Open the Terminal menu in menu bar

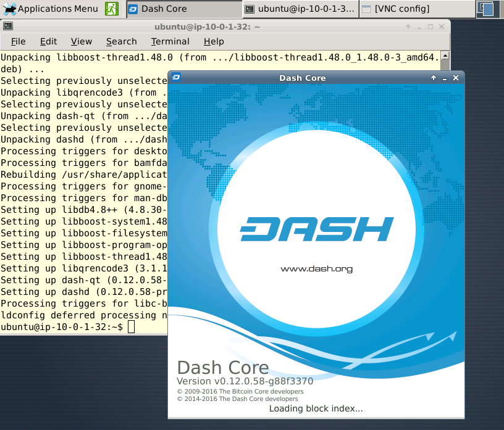pyautogui.click(x=170, y=41)
